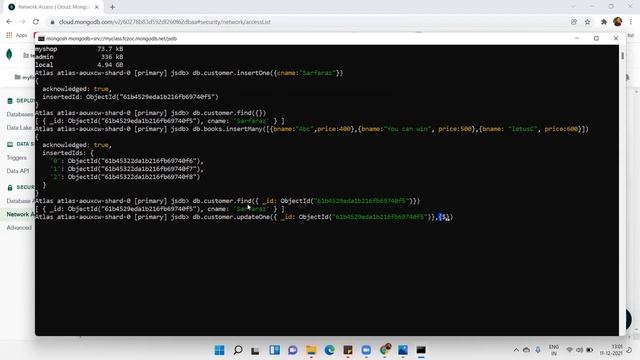640x360 pixels.
Task: Open the Widgets panel on taskbar
Action: pyautogui.click(x=274, y=350)
